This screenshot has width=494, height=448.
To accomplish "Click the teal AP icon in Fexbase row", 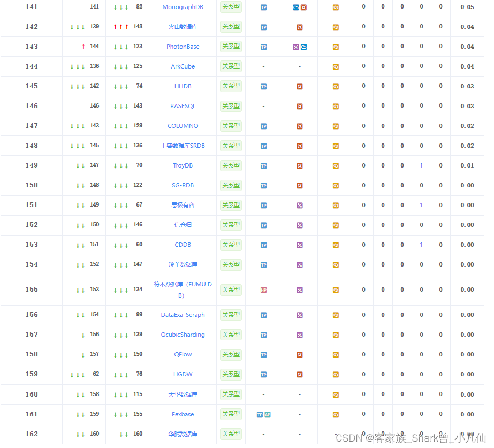I will pos(268,415).
